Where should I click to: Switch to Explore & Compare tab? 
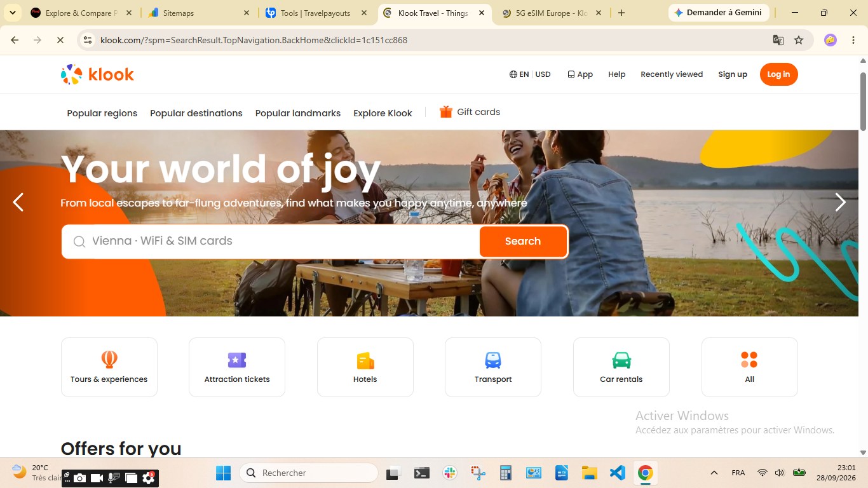point(81,13)
